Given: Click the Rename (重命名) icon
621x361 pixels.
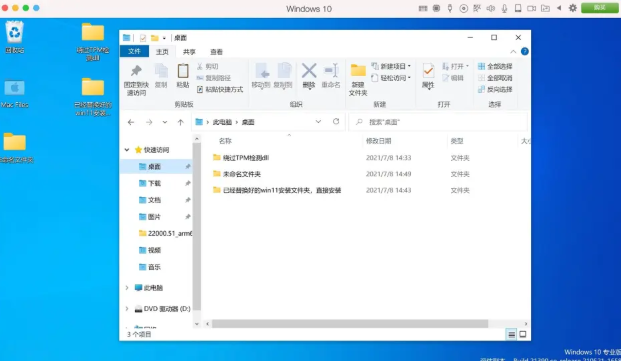Looking at the screenshot, I should pos(331,71).
